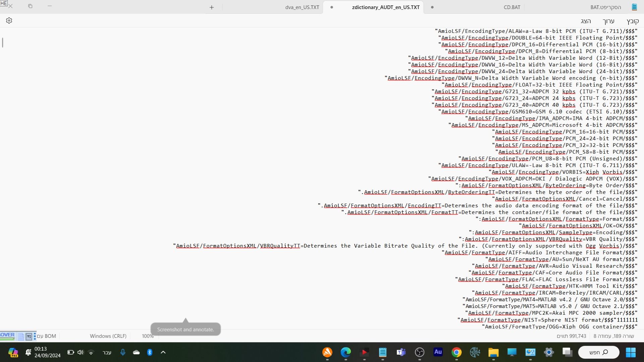Open Wi-Fi network tray icon

click(91, 352)
